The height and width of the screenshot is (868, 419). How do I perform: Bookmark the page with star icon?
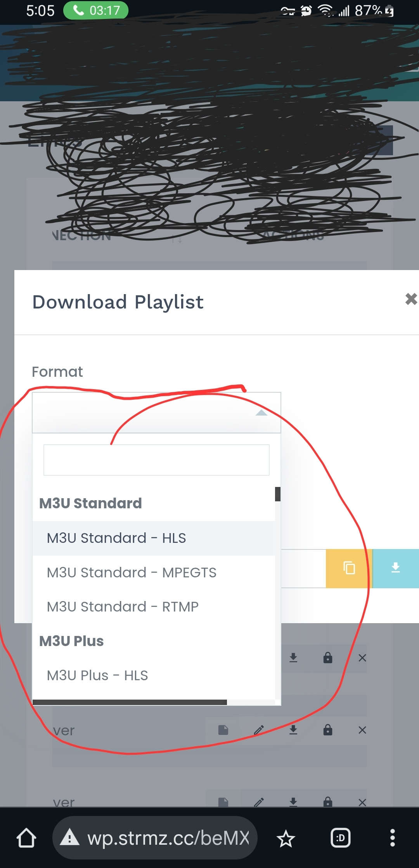click(286, 839)
